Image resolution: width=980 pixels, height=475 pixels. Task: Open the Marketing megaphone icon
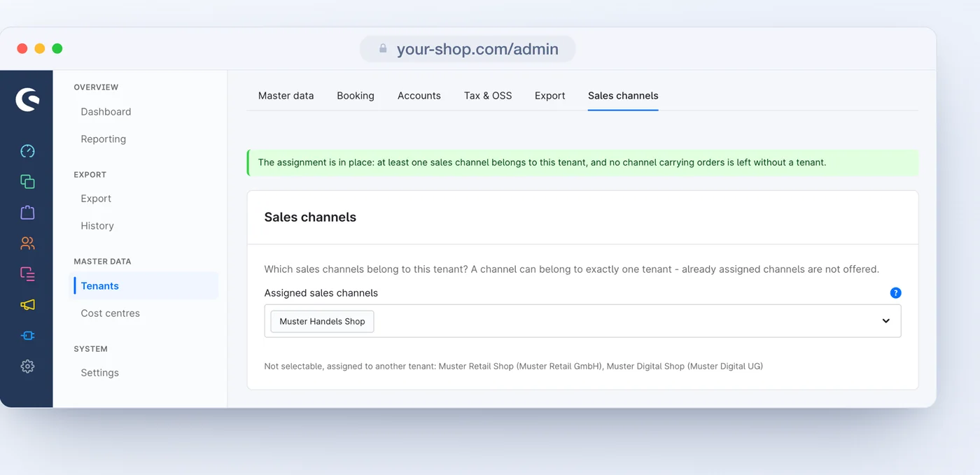27,304
